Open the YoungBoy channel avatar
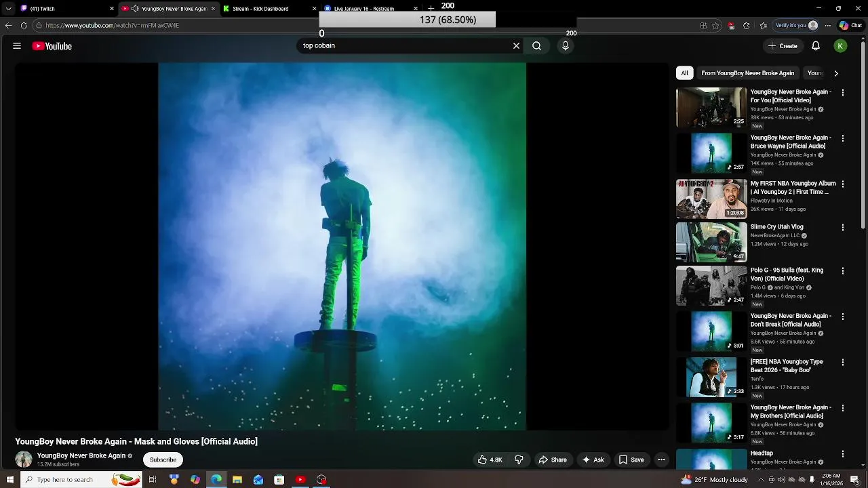This screenshot has width=868, height=488. coord(24,459)
